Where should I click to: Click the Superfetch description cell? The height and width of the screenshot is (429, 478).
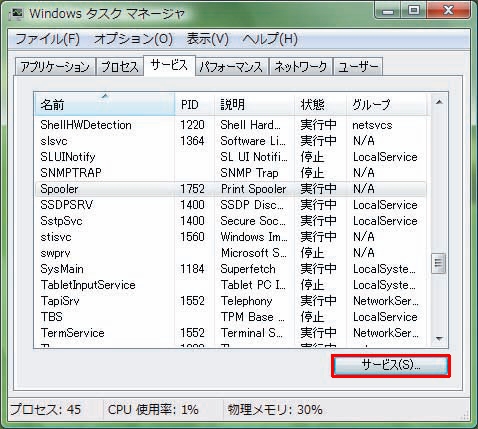click(248, 269)
